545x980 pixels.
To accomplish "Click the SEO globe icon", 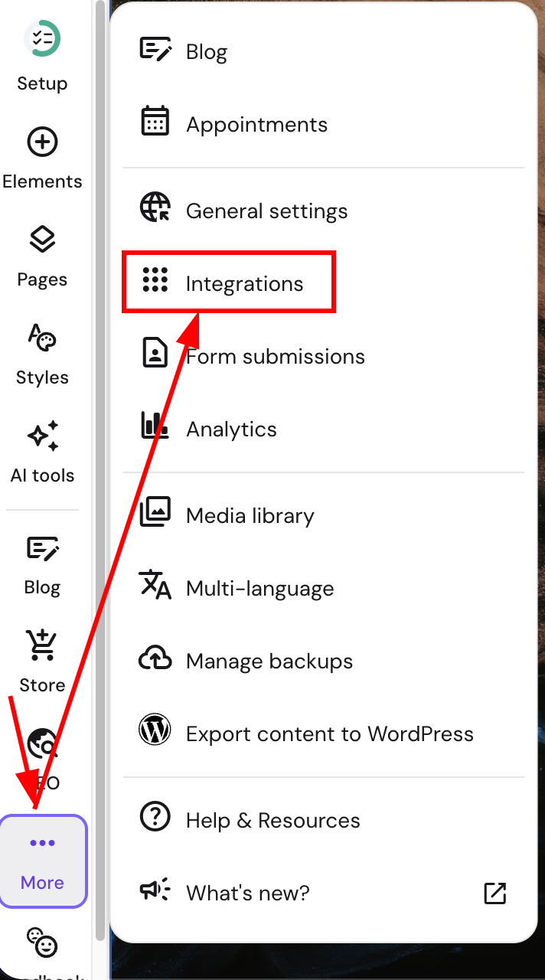I will 42,744.
